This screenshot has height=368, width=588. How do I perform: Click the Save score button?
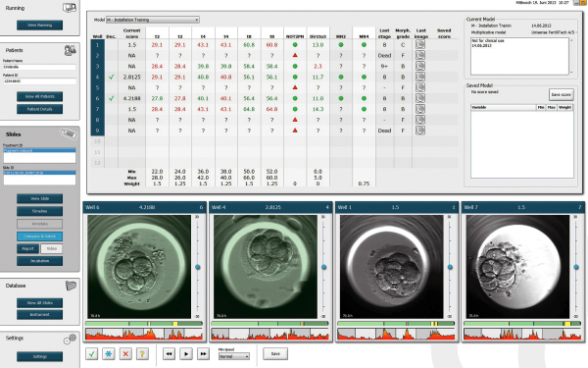[561, 94]
